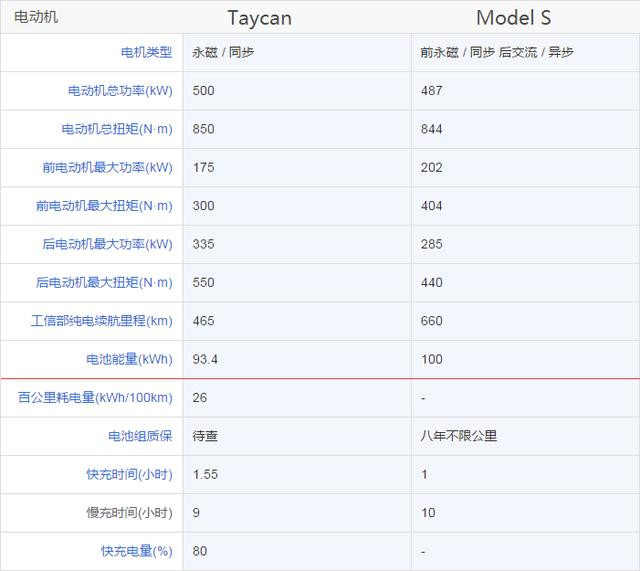Click Taycan total torque value 850
This screenshot has width=640, height=571.
click(x=203, y=129)
